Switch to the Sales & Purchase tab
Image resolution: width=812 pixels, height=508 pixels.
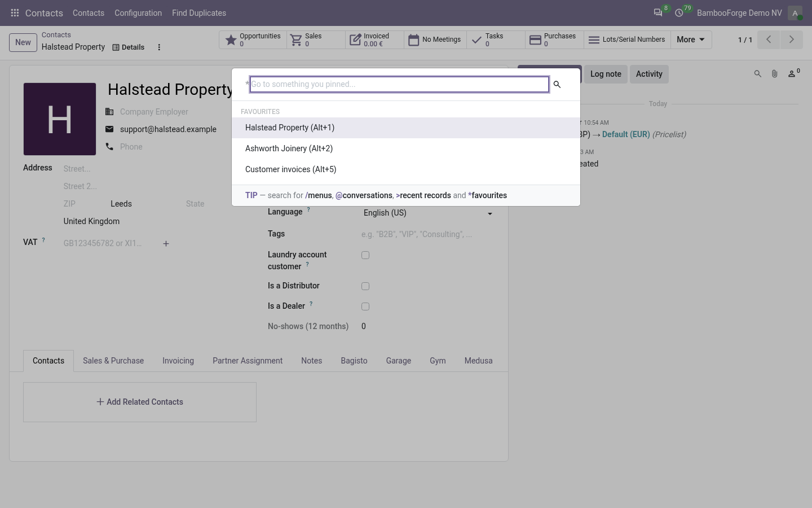(113, 361)
